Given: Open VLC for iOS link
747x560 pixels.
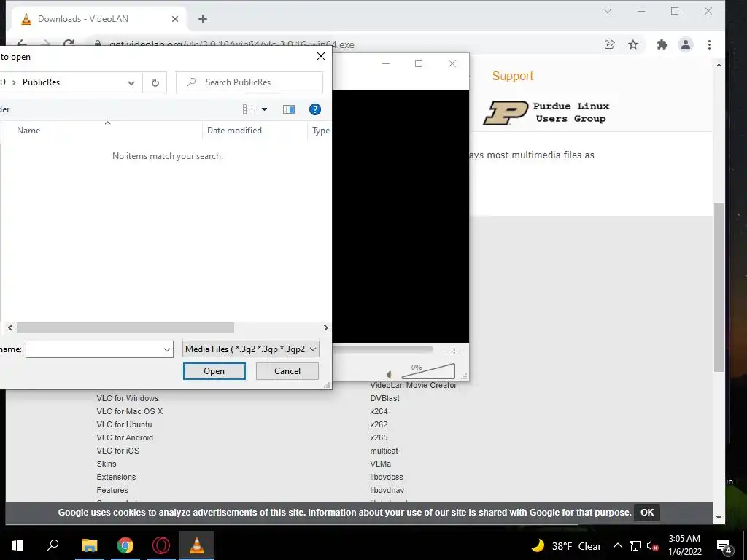Looking at the screenshot, I should click(117, 451).
